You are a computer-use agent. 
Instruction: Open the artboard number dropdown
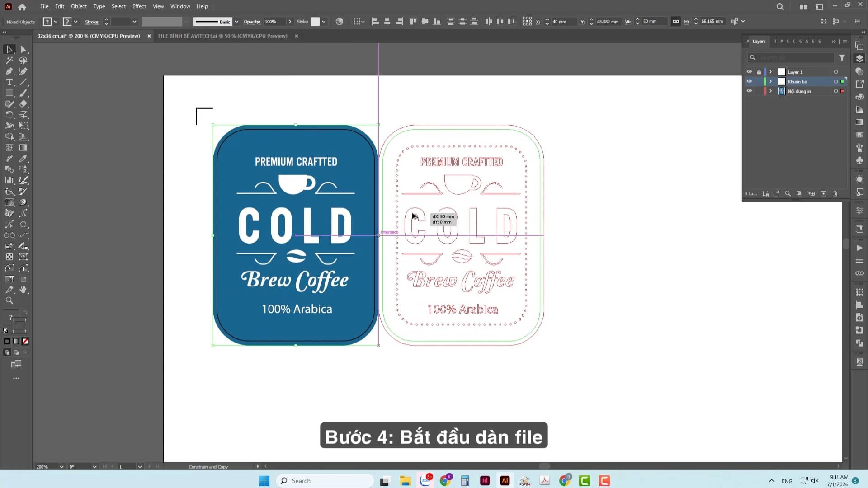pos(140,467)
